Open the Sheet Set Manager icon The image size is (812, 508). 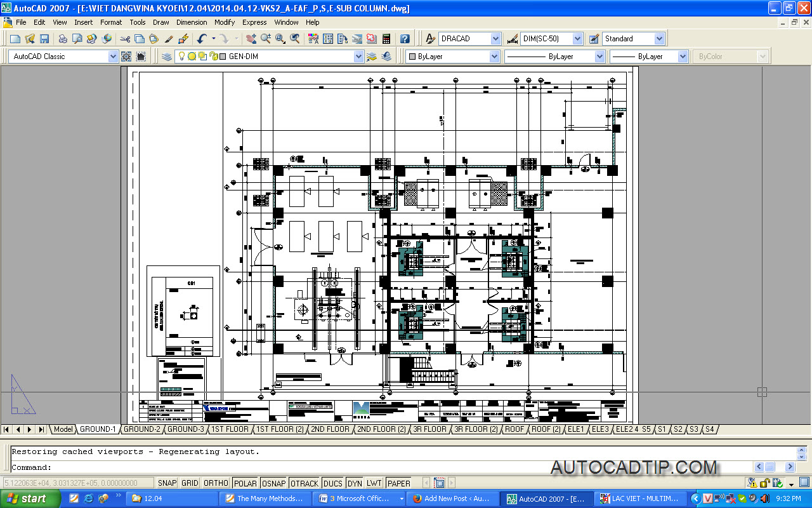pos(357,39)
